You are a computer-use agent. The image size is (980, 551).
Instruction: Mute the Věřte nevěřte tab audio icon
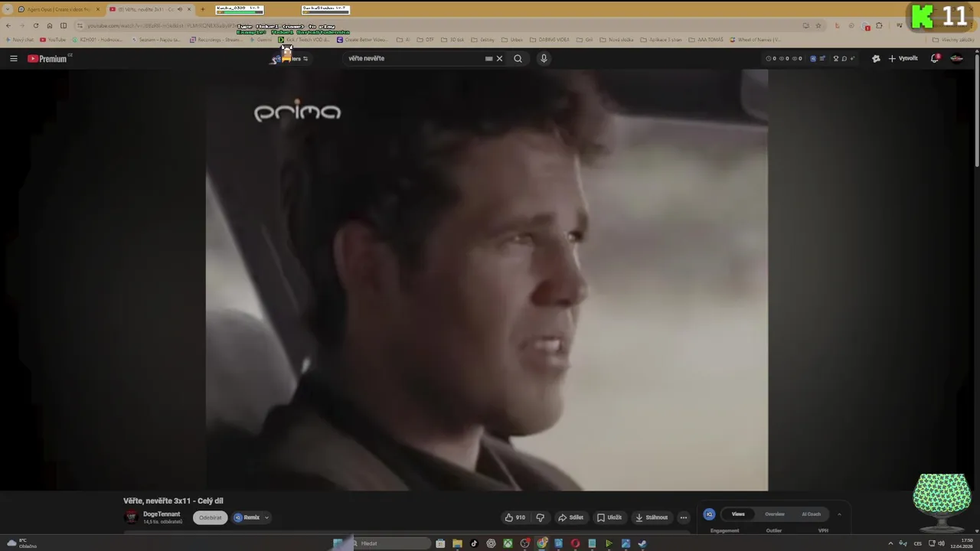tap(180, 9)
